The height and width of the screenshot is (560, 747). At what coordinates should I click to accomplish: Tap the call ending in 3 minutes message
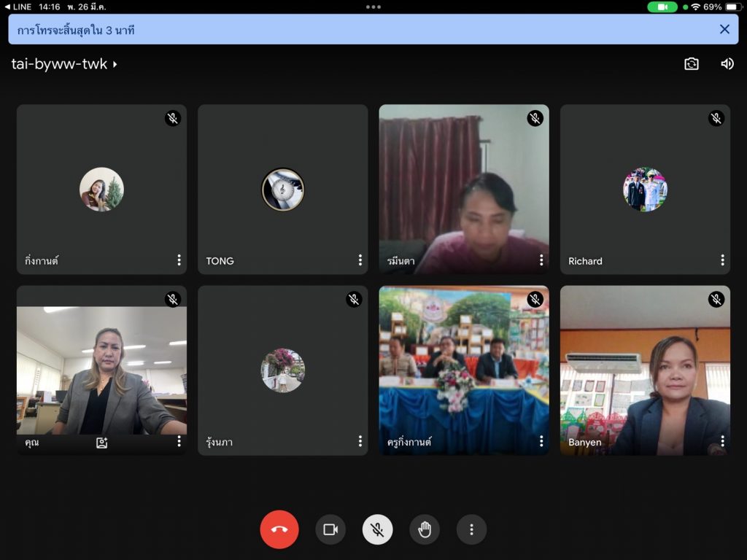click(x=76, y=30)
